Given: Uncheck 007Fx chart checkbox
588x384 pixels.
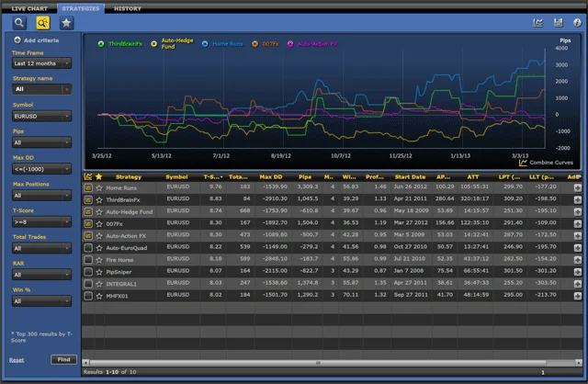Looking at the screenshot, I should [x=88, y=224].
